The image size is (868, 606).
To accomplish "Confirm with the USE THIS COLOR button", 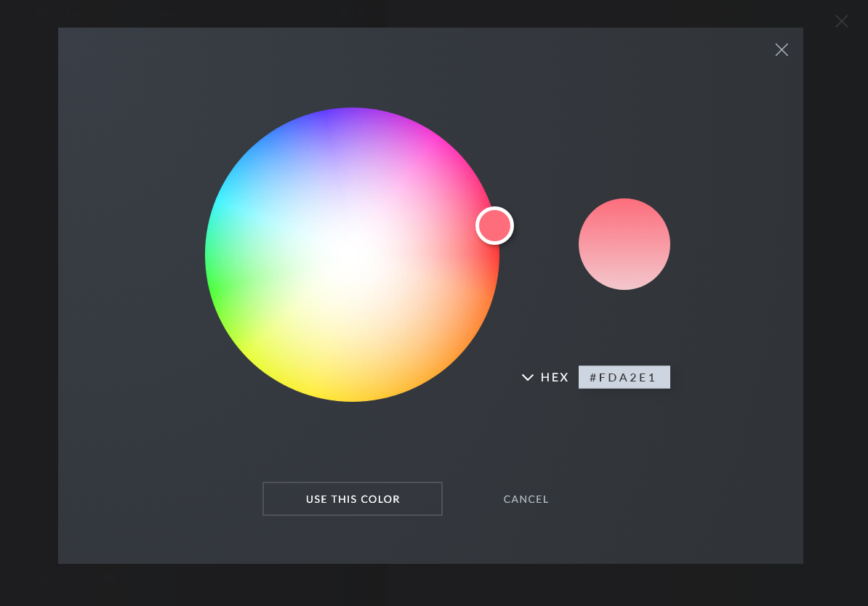I will point(353,499).
